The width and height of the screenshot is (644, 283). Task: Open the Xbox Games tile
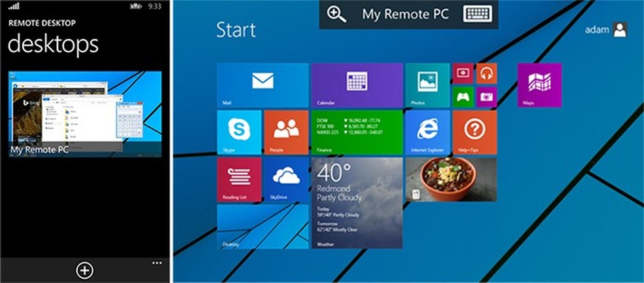pyautogui.click(x=463, y=97)
